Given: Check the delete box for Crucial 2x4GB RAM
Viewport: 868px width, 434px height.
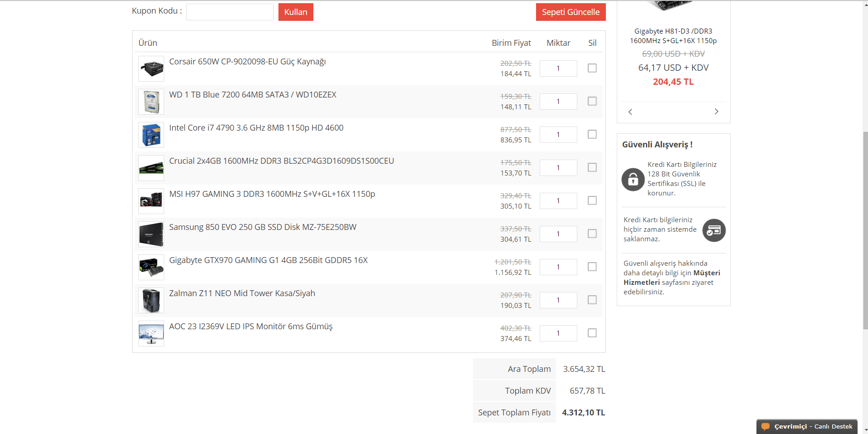Looking at the screenshot, I should [x=592, y=167].
